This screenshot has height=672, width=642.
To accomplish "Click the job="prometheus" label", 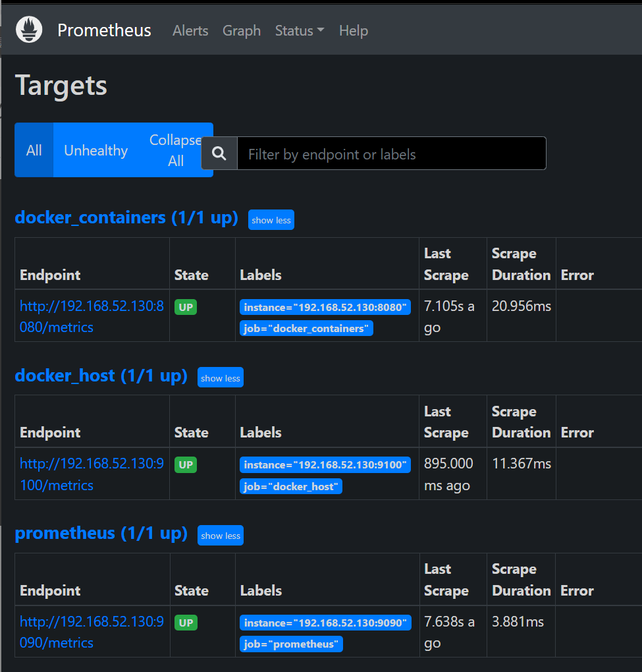I will pos(291,644).
